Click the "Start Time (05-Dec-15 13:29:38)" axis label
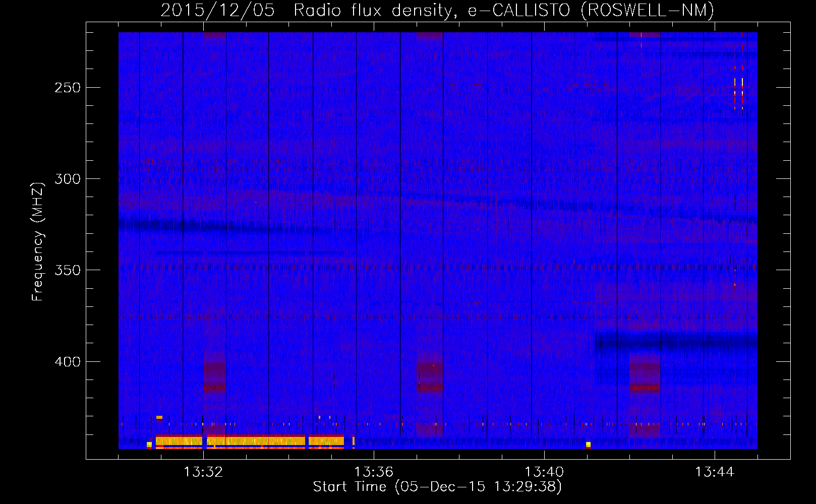 click(437, 487)
